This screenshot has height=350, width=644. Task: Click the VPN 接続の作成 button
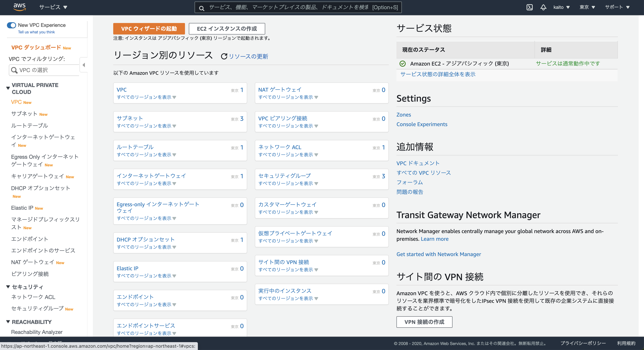tap(424, 322)
